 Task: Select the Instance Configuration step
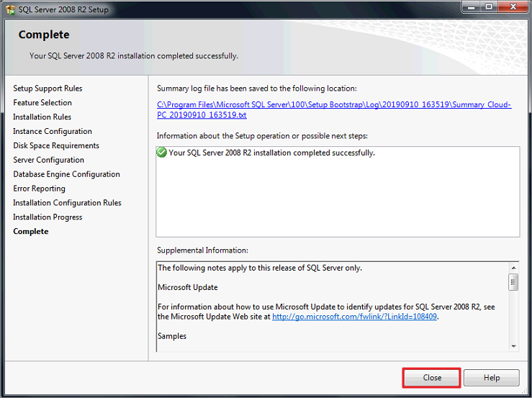[53, 131]
